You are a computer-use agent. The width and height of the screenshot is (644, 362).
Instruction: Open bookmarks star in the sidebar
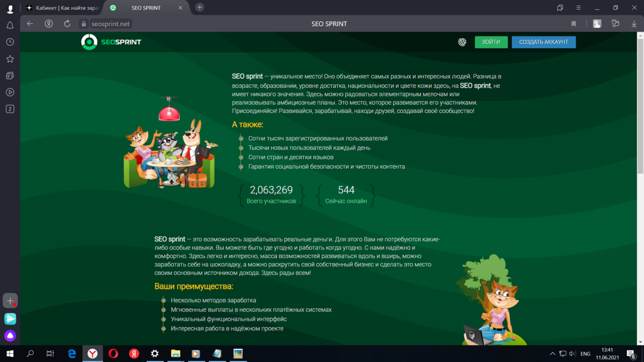[10, 59]
